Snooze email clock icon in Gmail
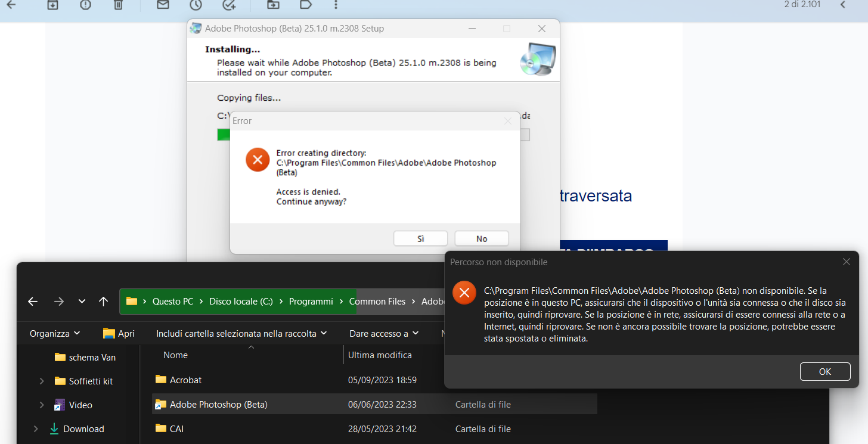Viewport: 868px width, 444px height. [196, 5]
